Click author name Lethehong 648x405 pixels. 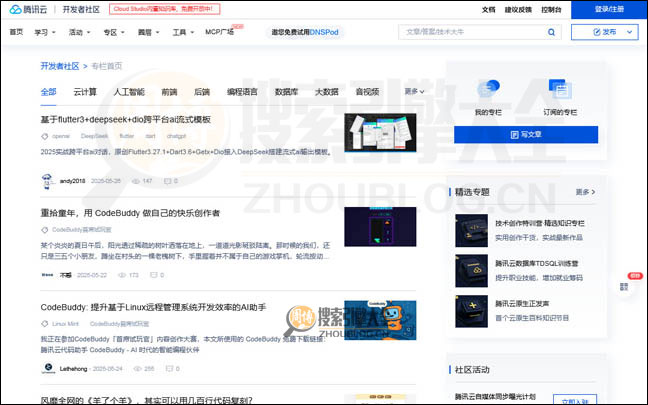coord(73,369)
